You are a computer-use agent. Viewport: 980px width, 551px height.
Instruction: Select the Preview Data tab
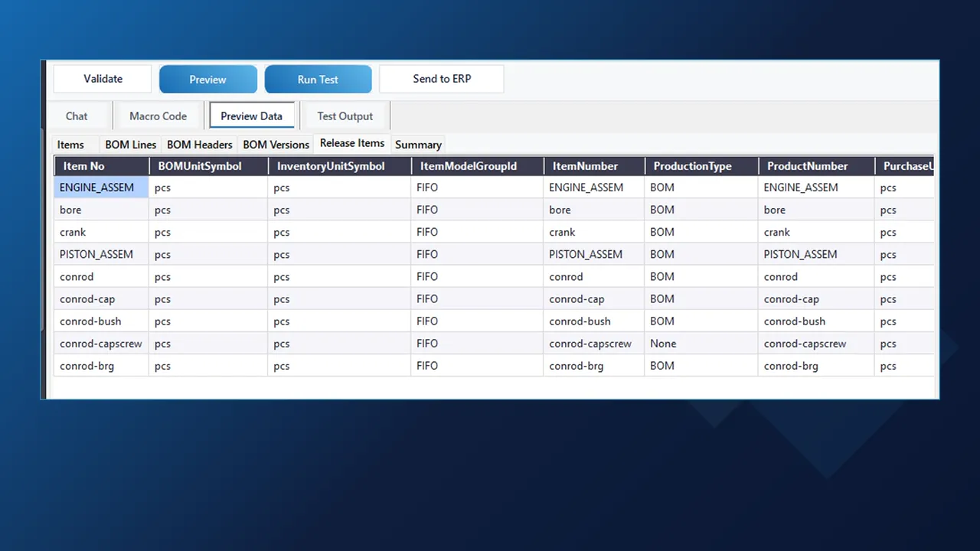pyautogui.click(x=252, y=116)
